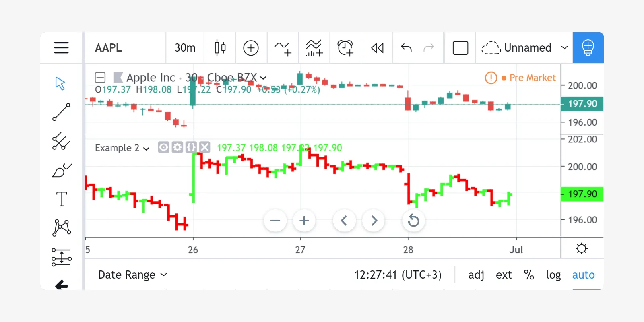Select the pitchfork drawing tool
Viewport: 644px width, 322px height.
tap(61, 141)
